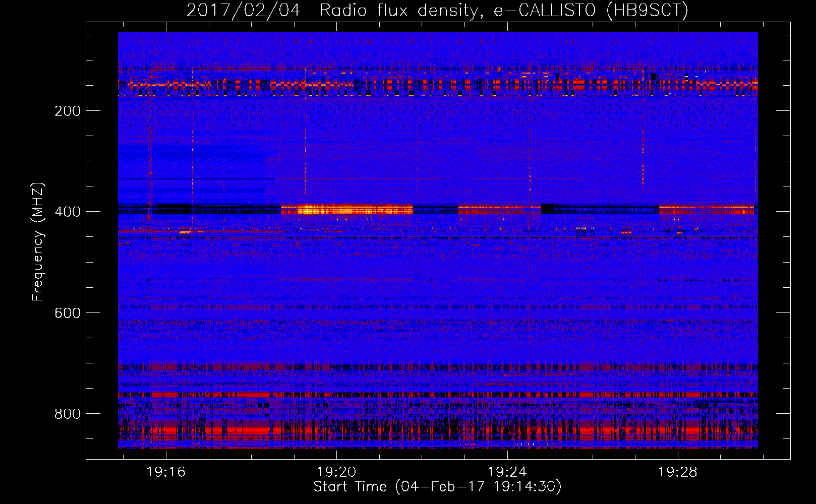
Task: Click the "Start Time (04-Feb-17 19:14:30)" x-axis label
Action: click(x=437, y=487)
